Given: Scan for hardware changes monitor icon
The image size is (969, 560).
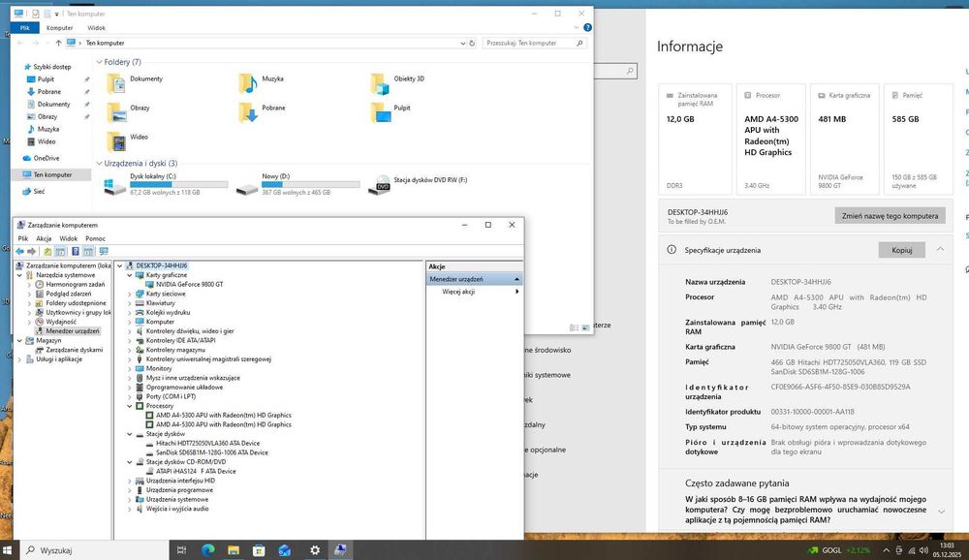Looking at the screenshot, I should click(x=104, y=252).
